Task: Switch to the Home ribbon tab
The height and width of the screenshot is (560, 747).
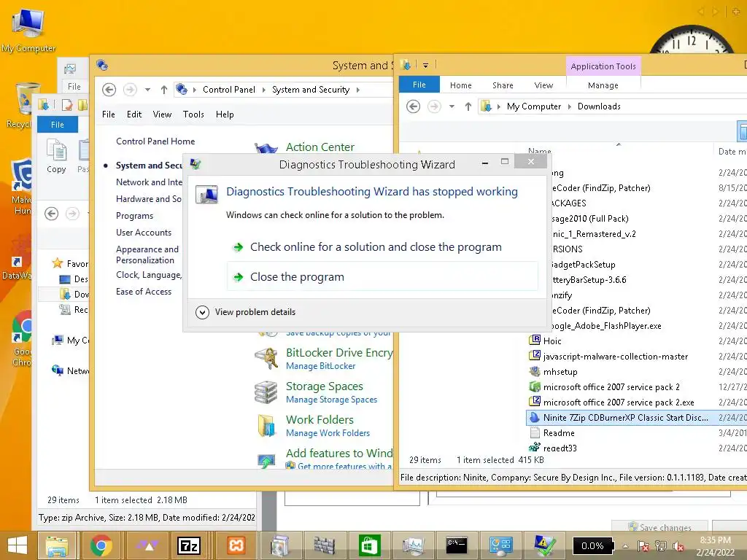Action: [x=461, y=85]
